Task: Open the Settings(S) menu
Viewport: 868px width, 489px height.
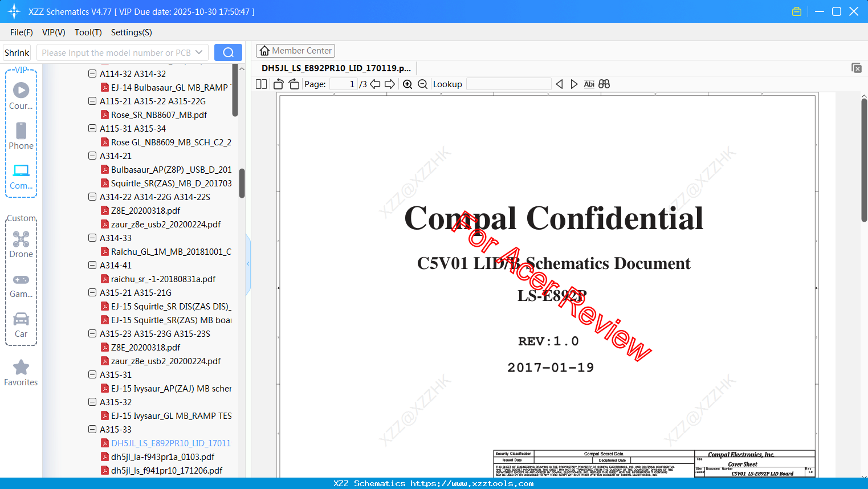Action: click(132, 32)
